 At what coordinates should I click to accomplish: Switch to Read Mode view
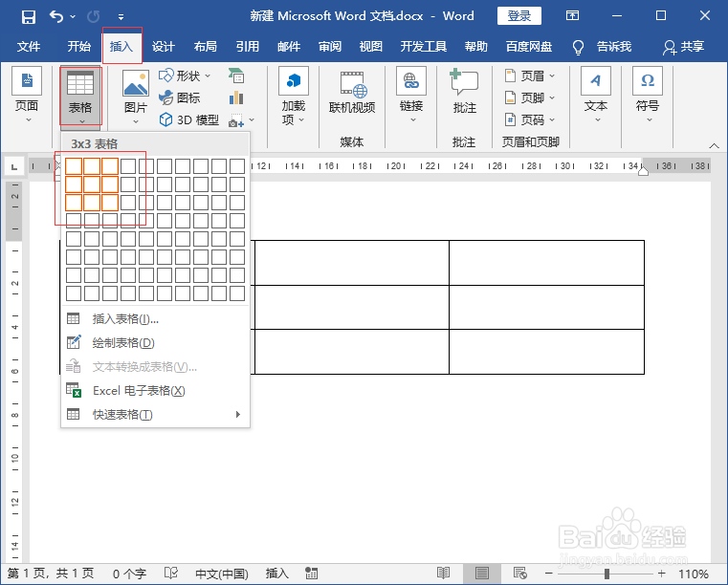click(443, 574)
